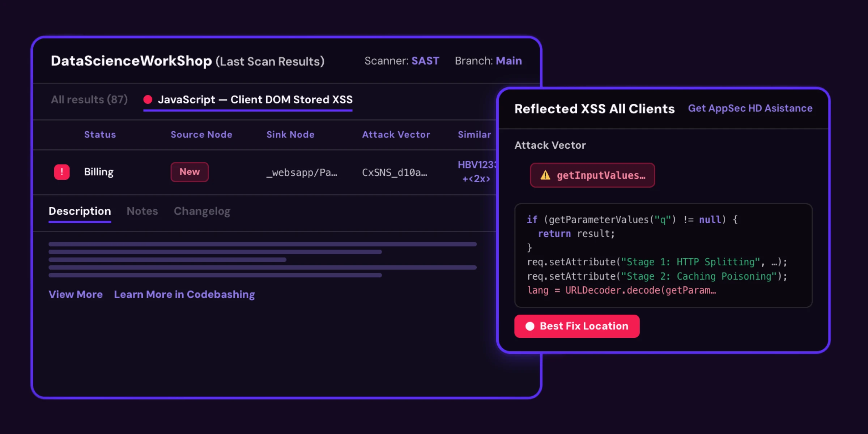Click the Best Fix Location button
Screen dimensions: 868x434
[x=577, y=326]
